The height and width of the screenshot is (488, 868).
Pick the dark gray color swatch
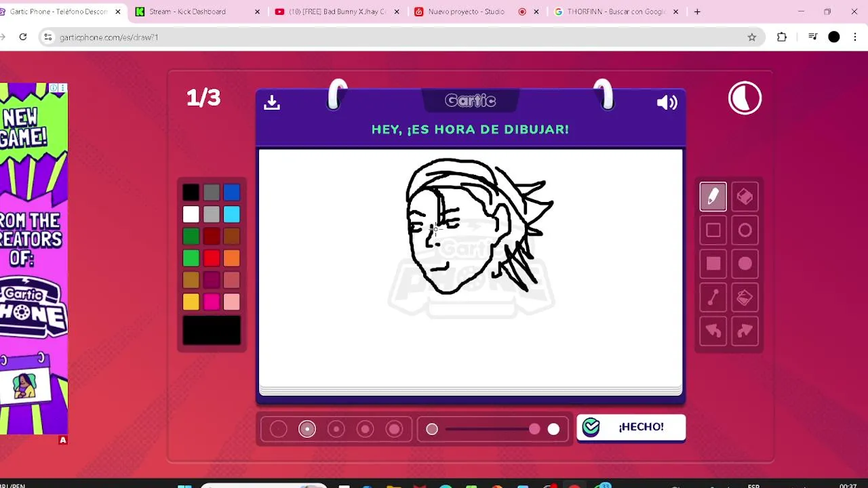[x=212, y=193]
